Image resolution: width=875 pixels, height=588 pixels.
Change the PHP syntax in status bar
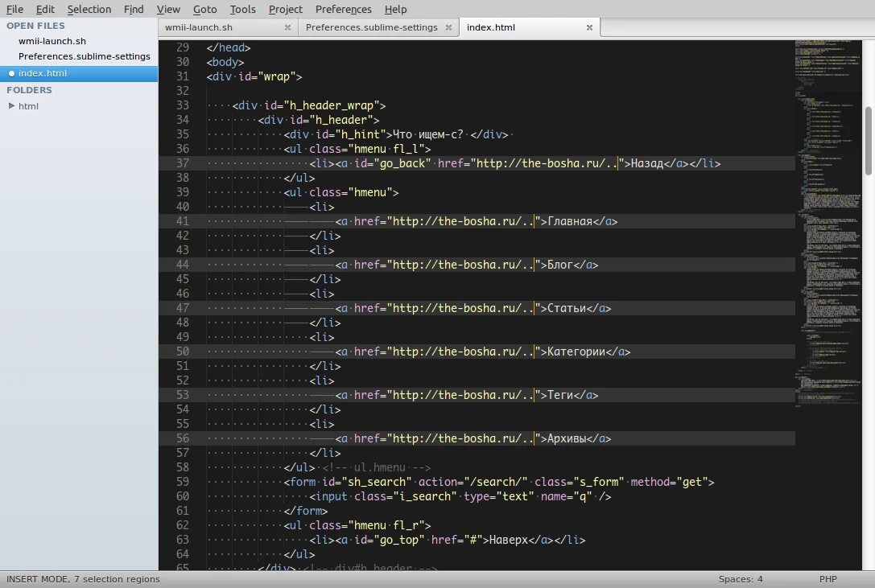[828, 579]
